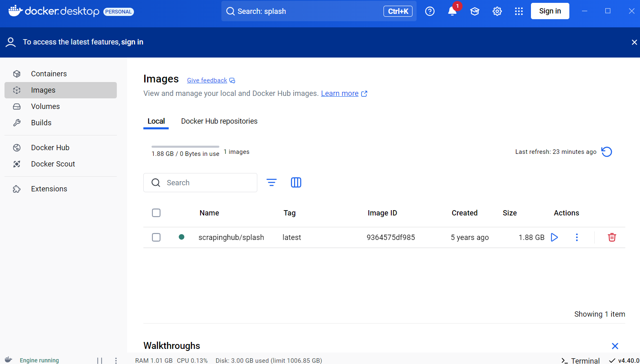Run the scrapinghub/splash image

554,237
